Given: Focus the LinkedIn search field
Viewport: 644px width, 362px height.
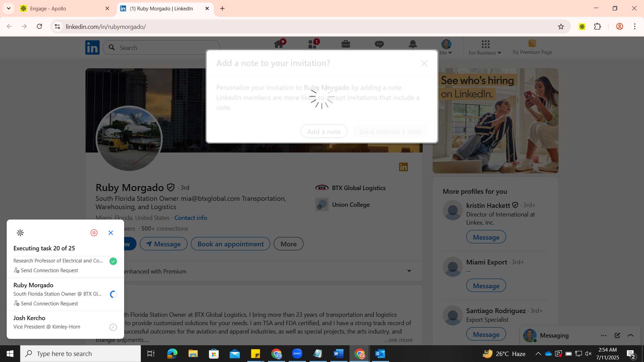Looking at the screenshot, I should pyautogui.click(x=161, y=48).
